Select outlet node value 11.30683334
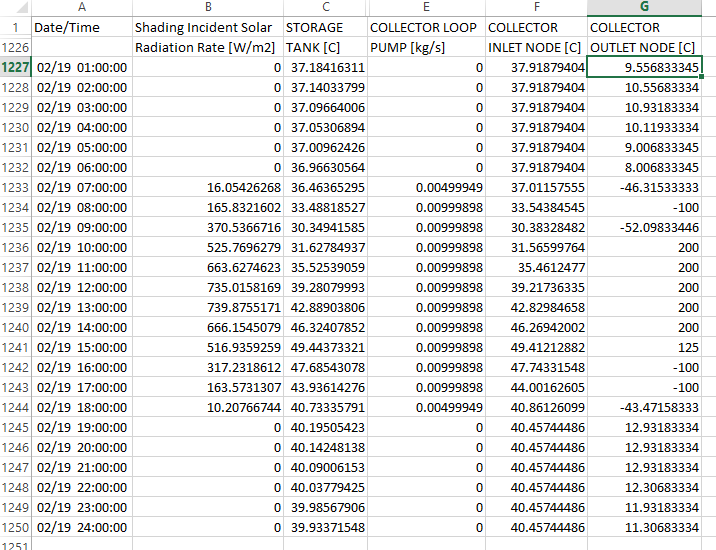This screenshot has width=716, height=550. [644, 528]
